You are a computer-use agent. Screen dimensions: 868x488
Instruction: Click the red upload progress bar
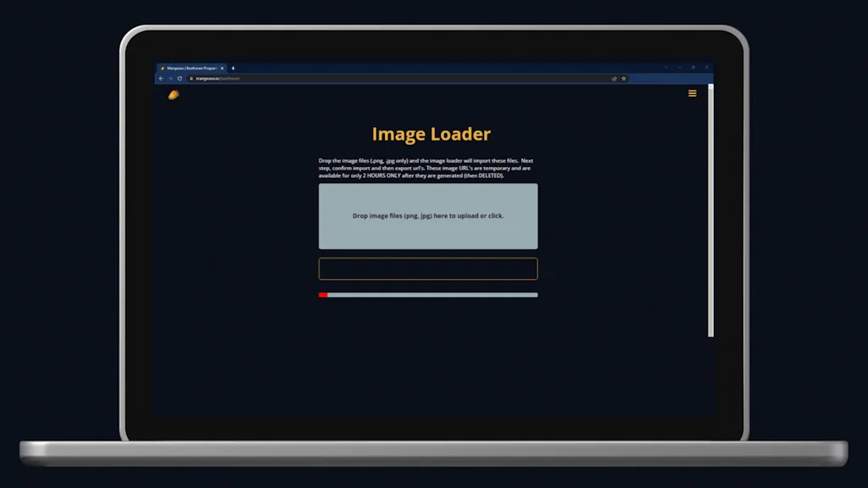tap(323, 295)
